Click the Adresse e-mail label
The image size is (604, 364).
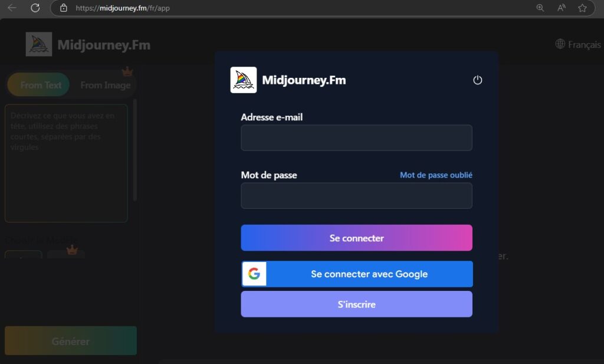pos(271,117)
